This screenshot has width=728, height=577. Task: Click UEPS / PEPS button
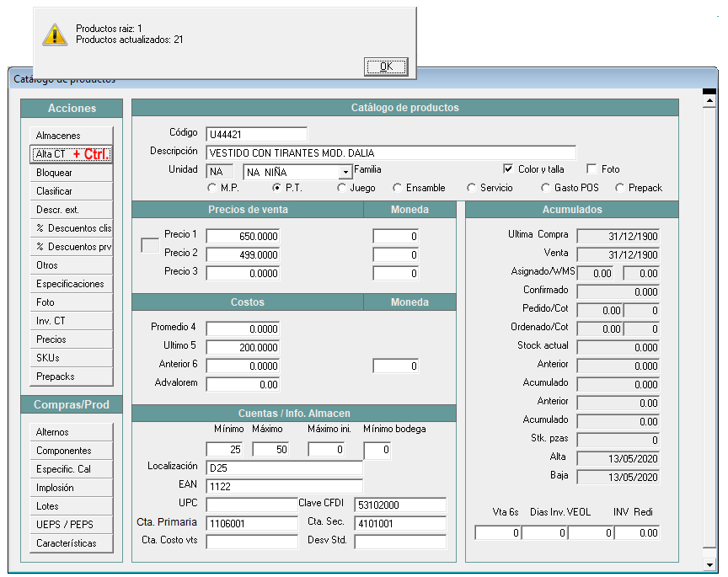(x=72, y=525)
